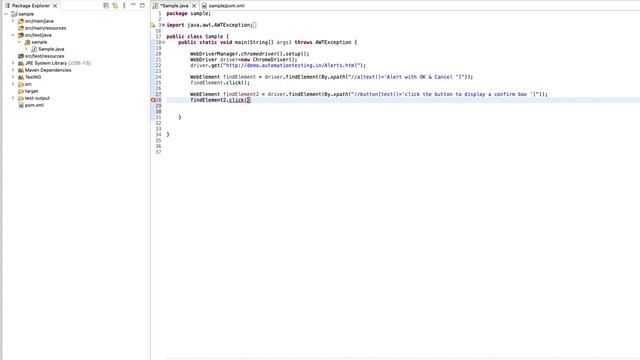Viewport: 640px width, 360px height.
Task: Close the Sample.java editor tab
Action: click(x=194, y=6)
